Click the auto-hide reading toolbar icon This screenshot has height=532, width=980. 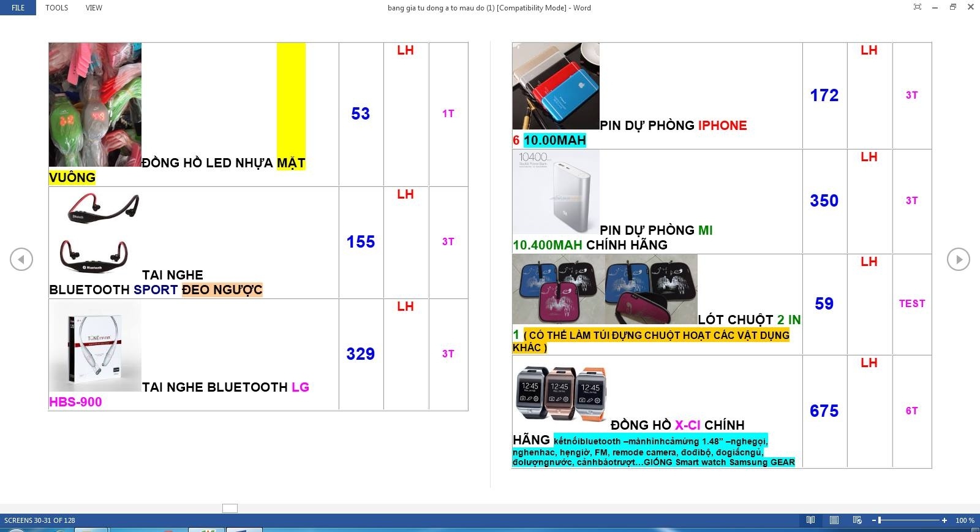point(917,7)
